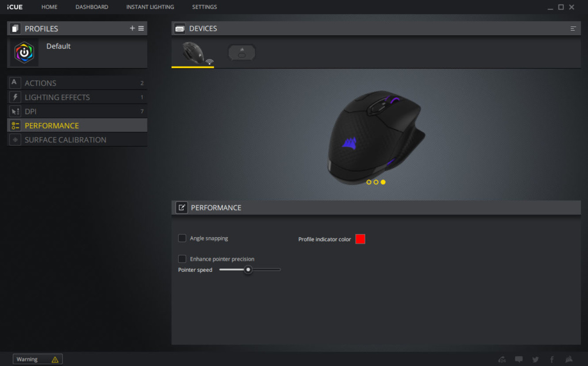Open the Devices panel options menu
This screenshot has width=588, height=366.
point(573,28)
